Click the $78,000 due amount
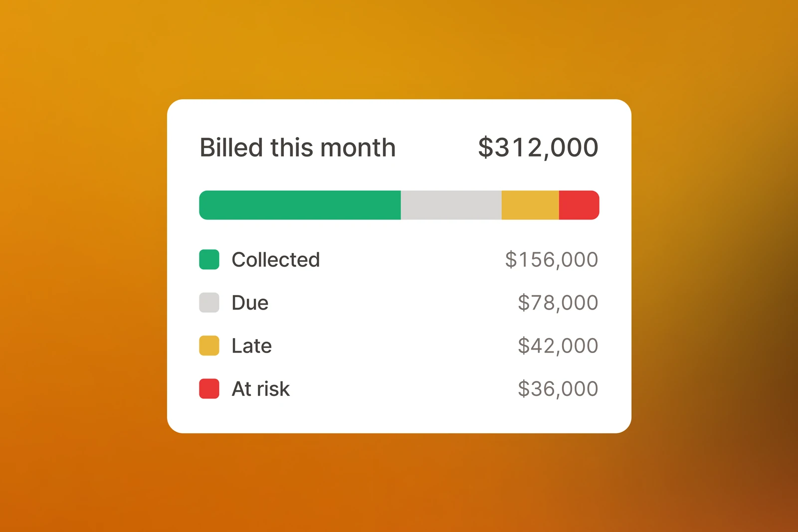 [558, 303]
